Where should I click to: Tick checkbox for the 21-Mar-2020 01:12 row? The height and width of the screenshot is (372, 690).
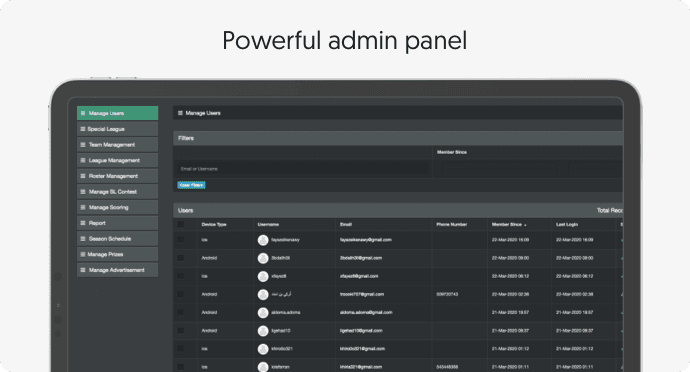click(x=180, y=349)
